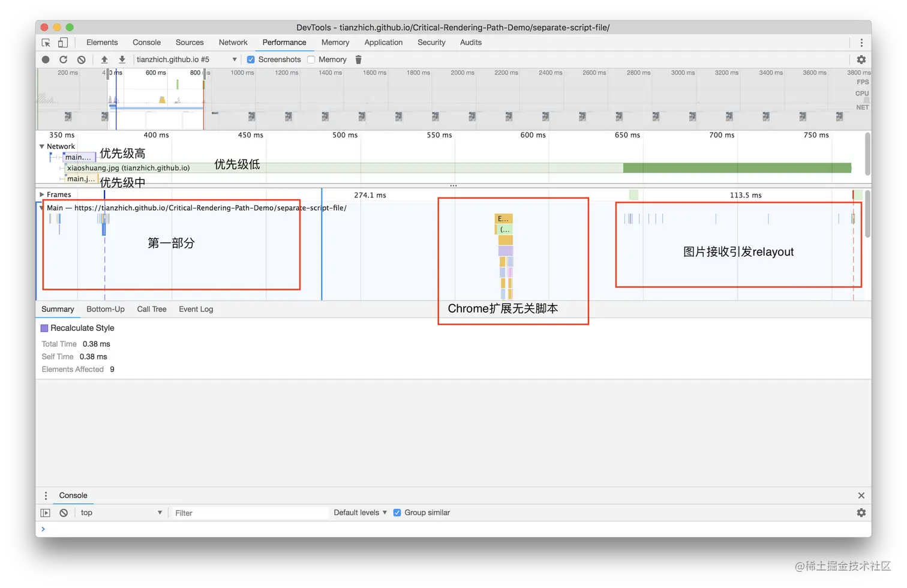Select the main.j... script request bar
This screenshot has width=907, height=588.
(81, 179)
